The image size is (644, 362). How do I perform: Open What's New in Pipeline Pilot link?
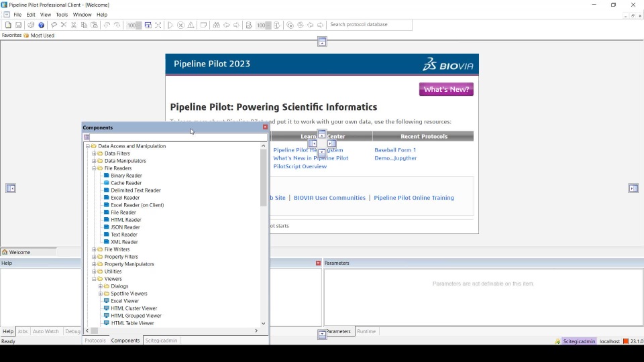[x=311, y=158]
